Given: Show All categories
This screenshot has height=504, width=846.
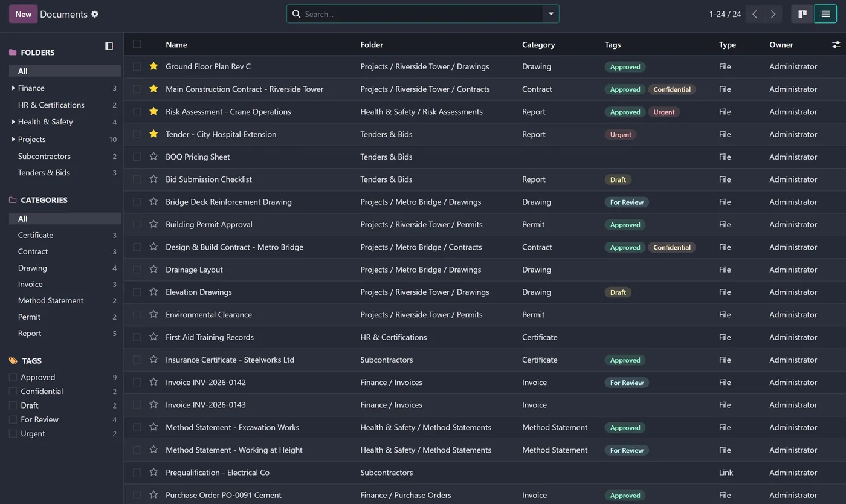Looking at the screenshot, I should click(x=65, y=219).
